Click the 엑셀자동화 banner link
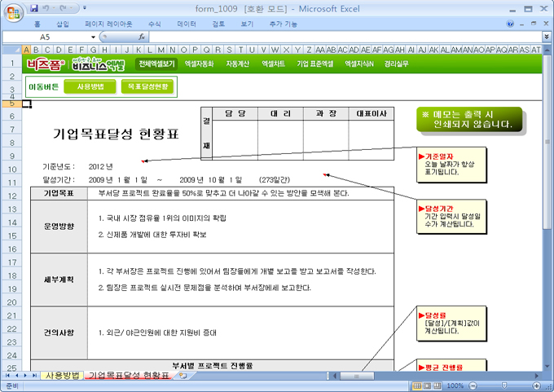The height and width of the screenshot is (392, 554). click(200, 64)
